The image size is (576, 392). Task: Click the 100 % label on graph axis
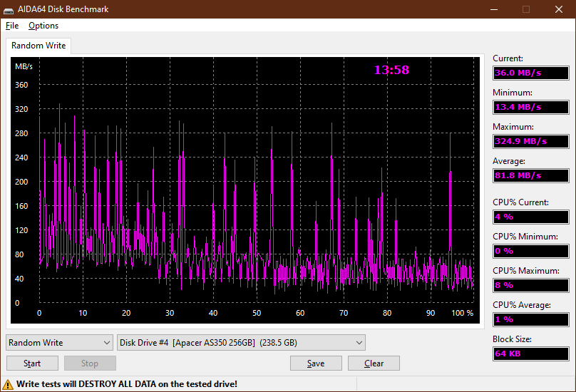[462, 313]
